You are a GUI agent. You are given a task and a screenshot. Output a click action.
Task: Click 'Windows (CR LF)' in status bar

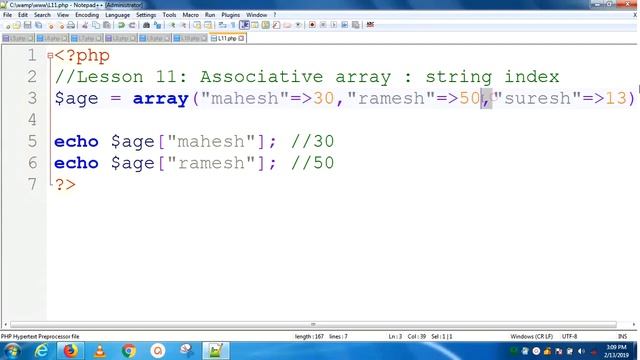(x=531, y=336)
